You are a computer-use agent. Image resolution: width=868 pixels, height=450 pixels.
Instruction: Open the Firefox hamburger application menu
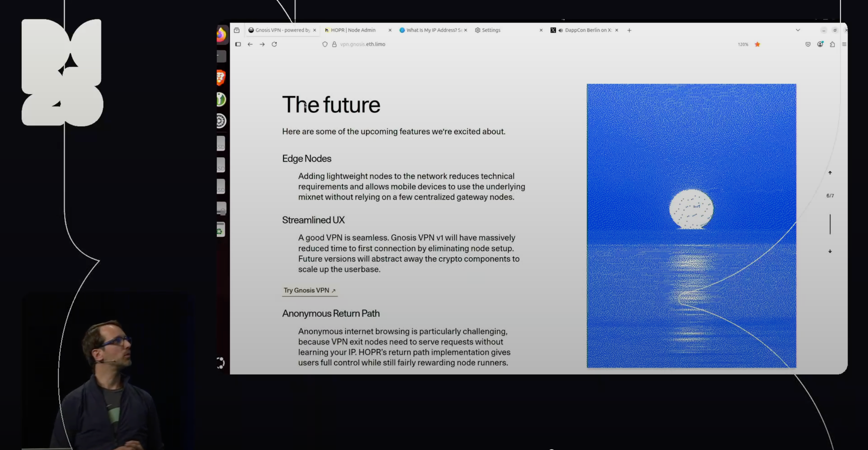point(844,44)
